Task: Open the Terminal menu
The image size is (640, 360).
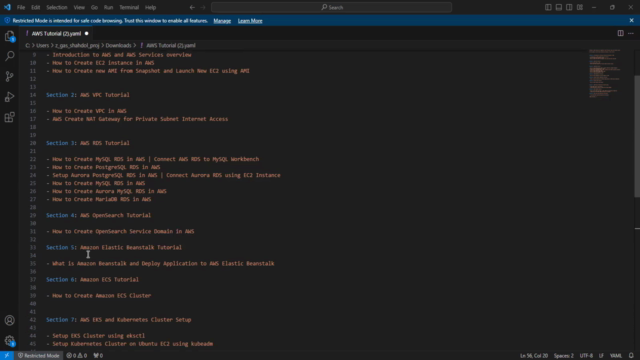Action: click(x=129, y=7)
